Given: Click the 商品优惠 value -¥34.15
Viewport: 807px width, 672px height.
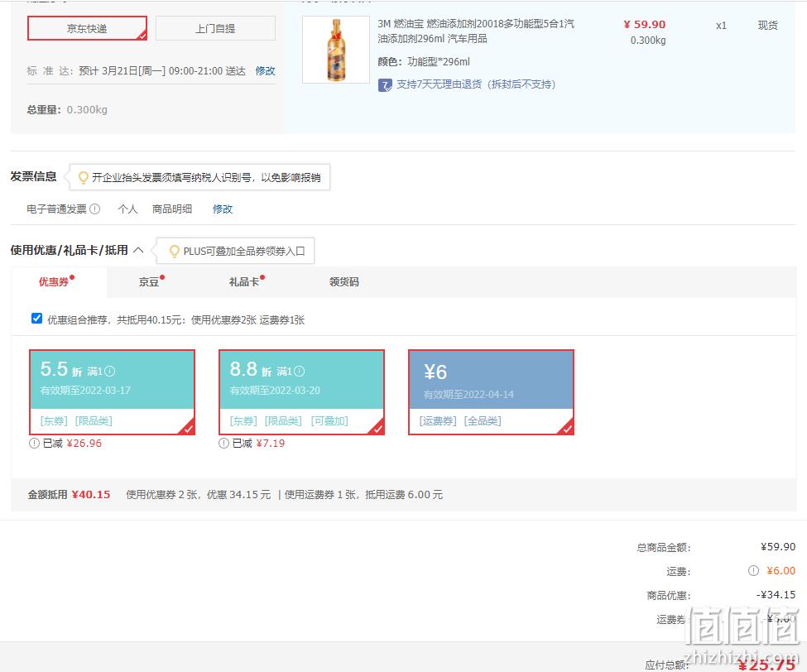Looking at the screenshot, I should click(776, 595).
